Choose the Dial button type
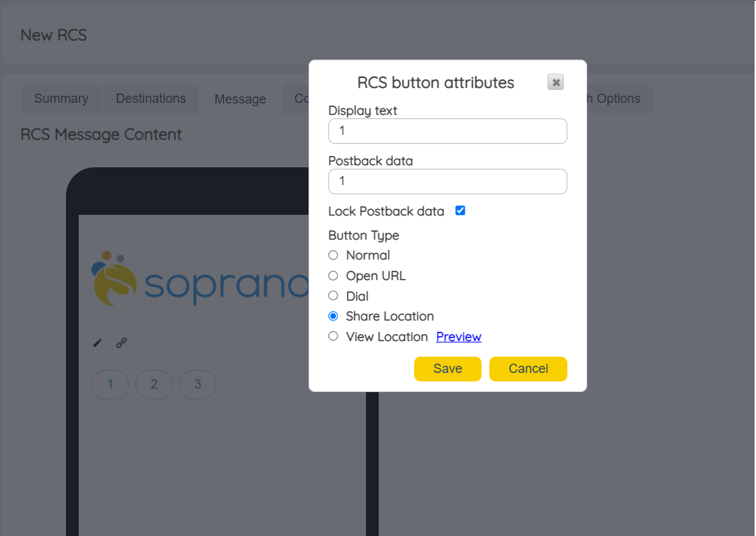 click(x=333, y=296)
